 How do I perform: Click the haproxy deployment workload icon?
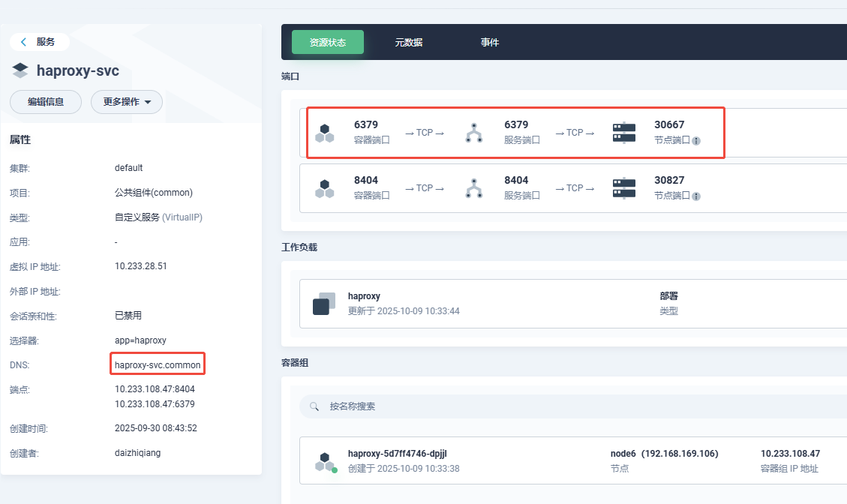click(324, 304)
